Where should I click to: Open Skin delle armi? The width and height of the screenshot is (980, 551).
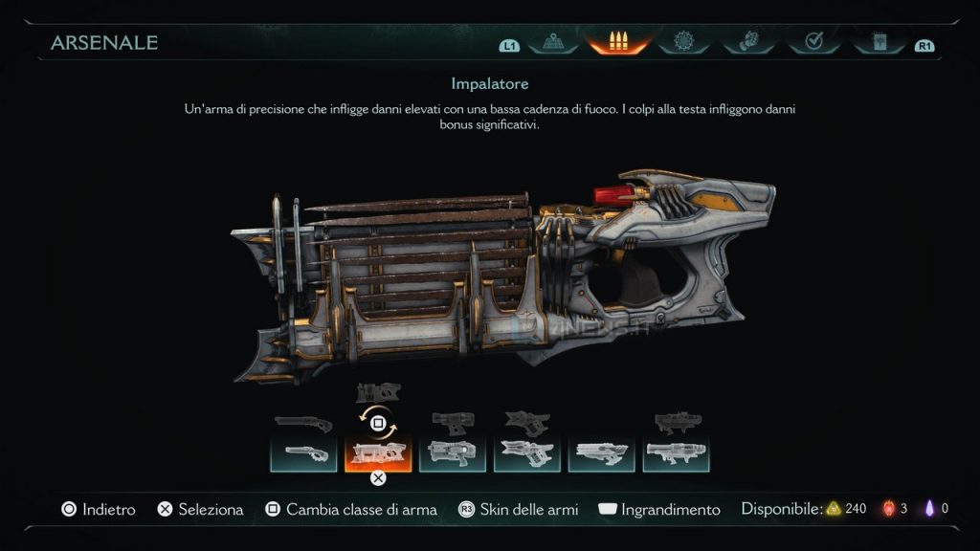[518, 509]
